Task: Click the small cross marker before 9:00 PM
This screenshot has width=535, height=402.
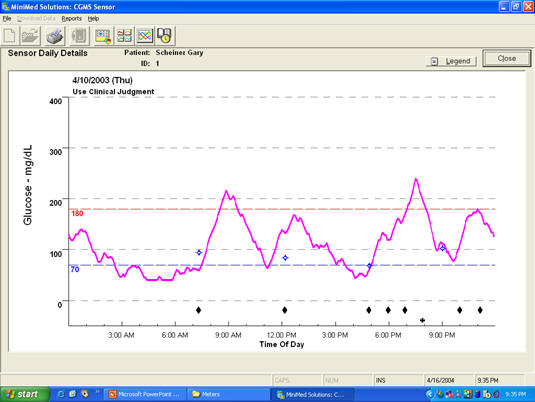Action: (422, 320)
